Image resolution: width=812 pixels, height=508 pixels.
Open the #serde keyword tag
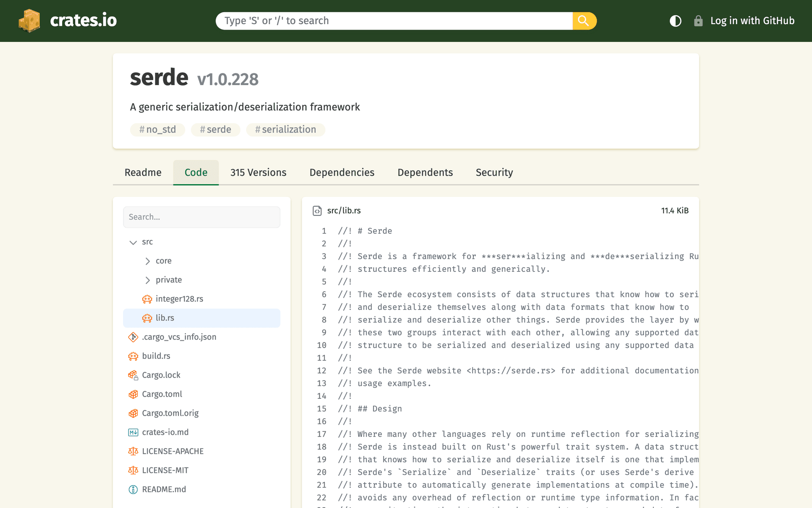point(215,130)
